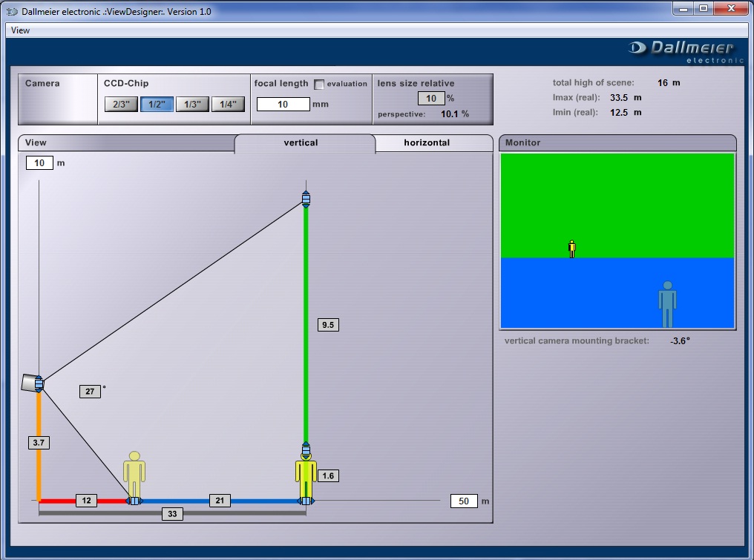Screen dimensions: 754x560
Task: Switch to the horizontal tab
Action: tap(427, 142)
